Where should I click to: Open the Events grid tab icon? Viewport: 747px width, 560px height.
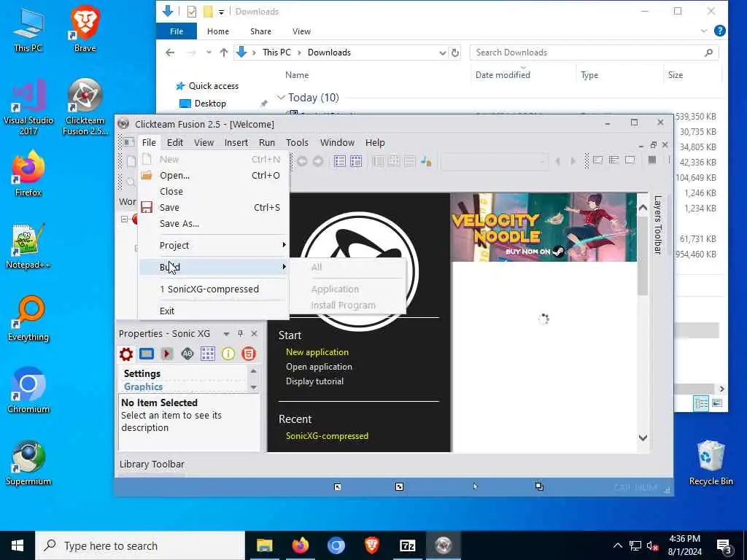[208, 354]
